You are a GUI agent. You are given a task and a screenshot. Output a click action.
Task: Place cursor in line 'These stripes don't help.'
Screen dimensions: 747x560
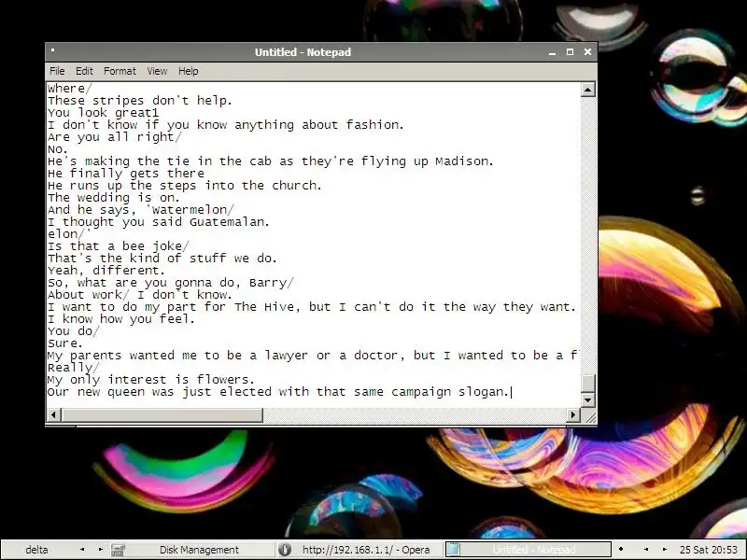pos(139,101)
